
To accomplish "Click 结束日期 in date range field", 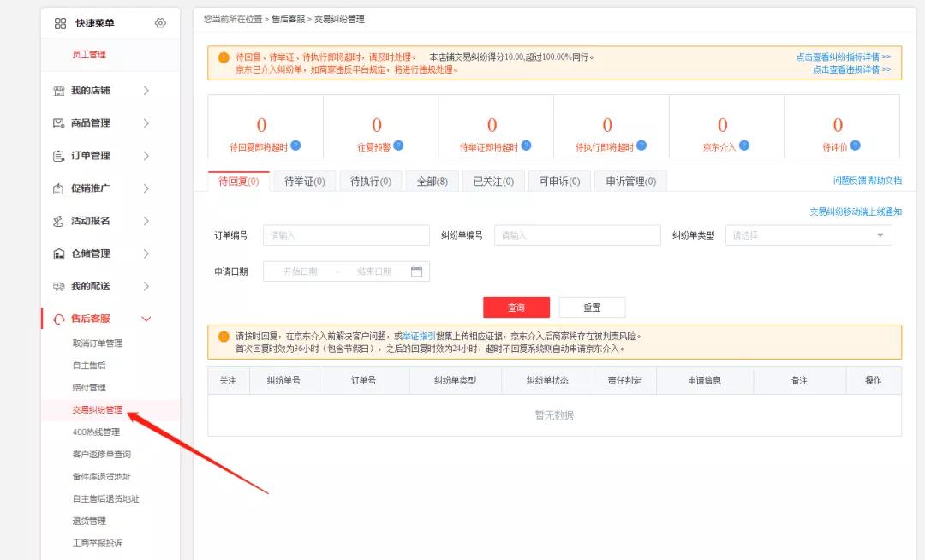I will [x=374, y=271].
